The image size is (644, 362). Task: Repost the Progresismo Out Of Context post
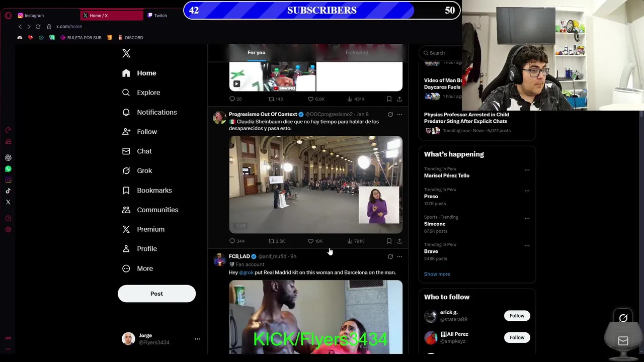pyautogui.click(x=277, y=241)
